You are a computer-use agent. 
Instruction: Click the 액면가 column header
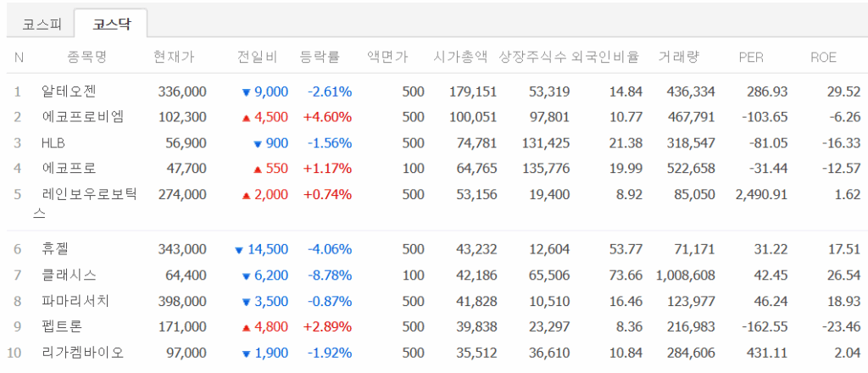(x=387, y=57)
